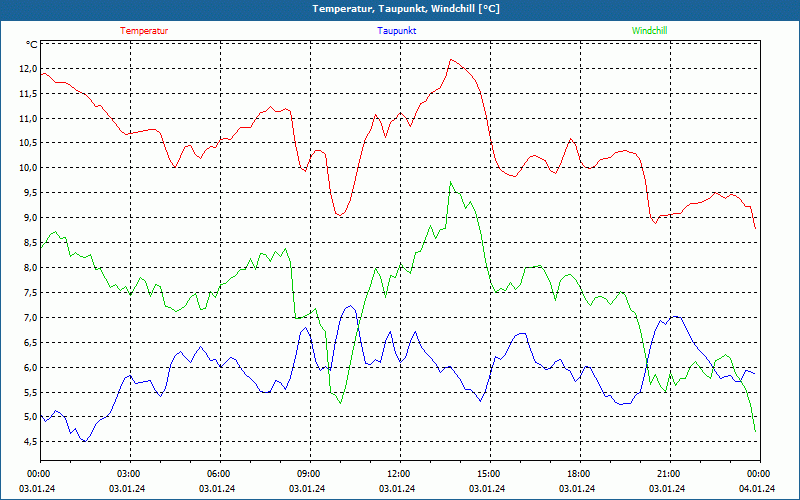
Task: Click the 4,5 y-axis value
Action: tap(31, 442)
